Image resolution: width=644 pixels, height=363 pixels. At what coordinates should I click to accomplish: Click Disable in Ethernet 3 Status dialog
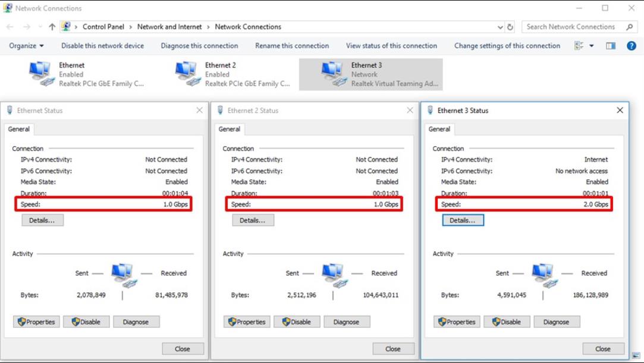(507, 322)
